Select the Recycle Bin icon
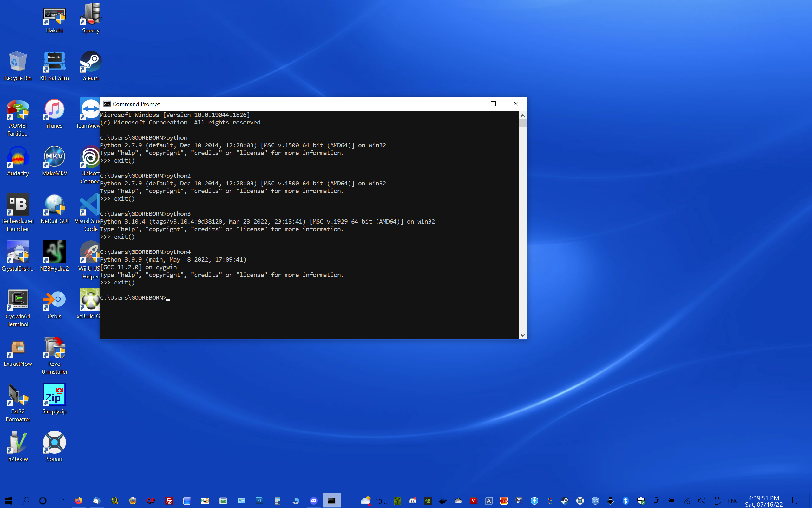This screenshot has height=508, width=812. pos(18,66)
